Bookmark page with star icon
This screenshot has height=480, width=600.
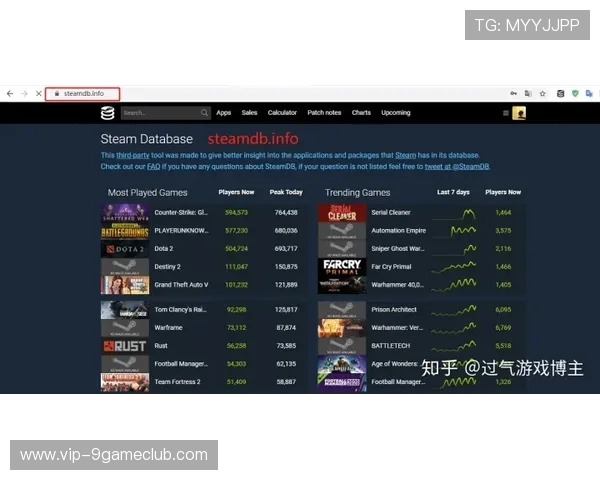543,93
